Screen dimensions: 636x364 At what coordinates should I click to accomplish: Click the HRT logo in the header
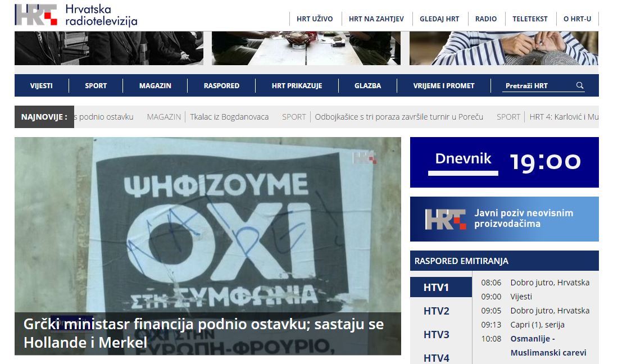coord(36,15)
